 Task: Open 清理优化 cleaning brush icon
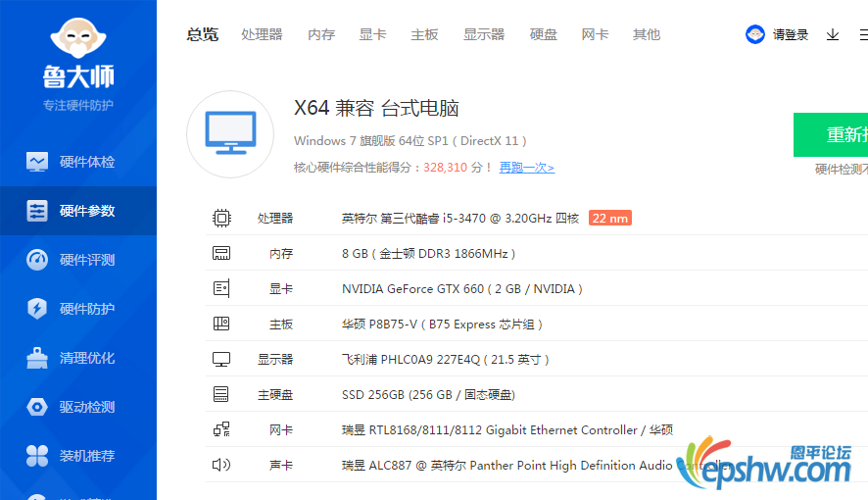[37, 358]
